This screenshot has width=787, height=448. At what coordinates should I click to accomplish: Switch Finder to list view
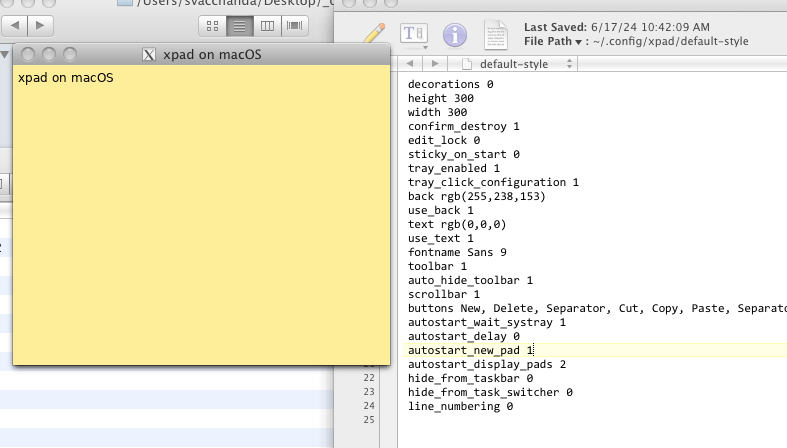coord(239,26)
